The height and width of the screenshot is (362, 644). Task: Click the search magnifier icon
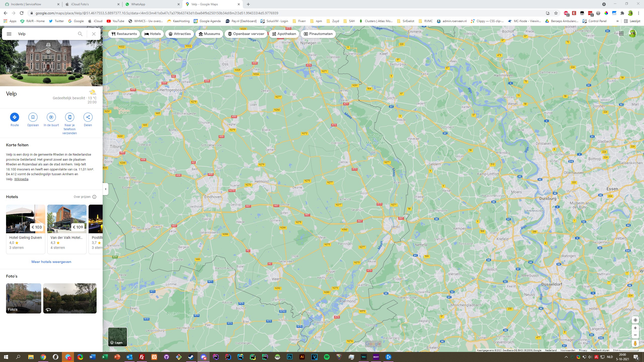pyautogui.click(x=80, y=34)
